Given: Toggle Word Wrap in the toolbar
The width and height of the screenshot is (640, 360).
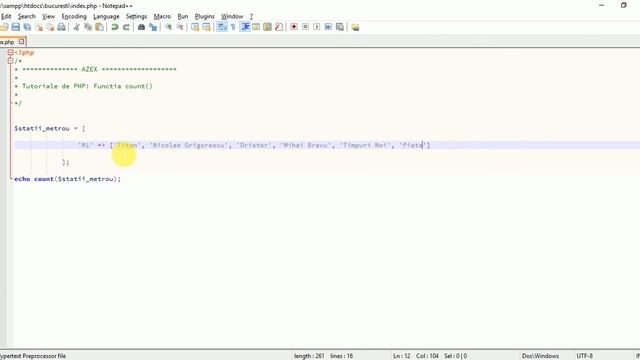Looking at the screenshot, I should coord(222,27).
